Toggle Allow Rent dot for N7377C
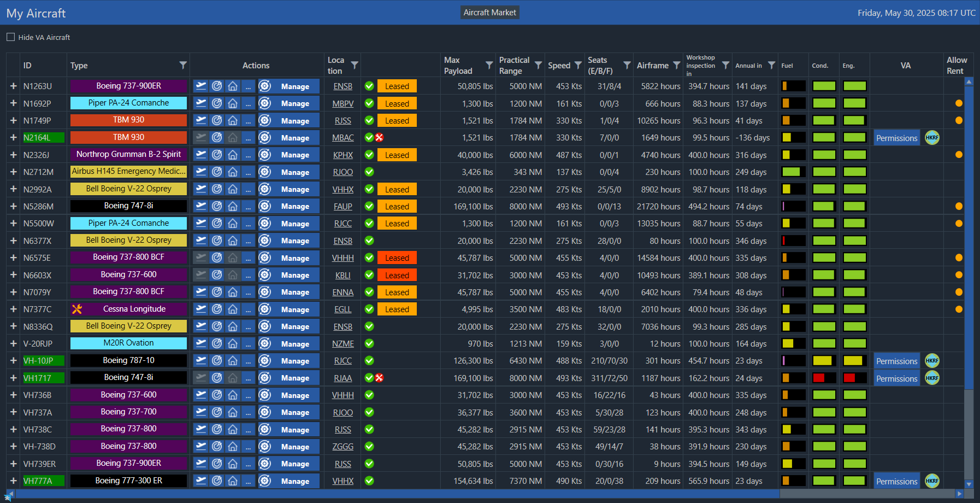The width and height of the screenshot is (980, 503). click(x=959, y=309)
